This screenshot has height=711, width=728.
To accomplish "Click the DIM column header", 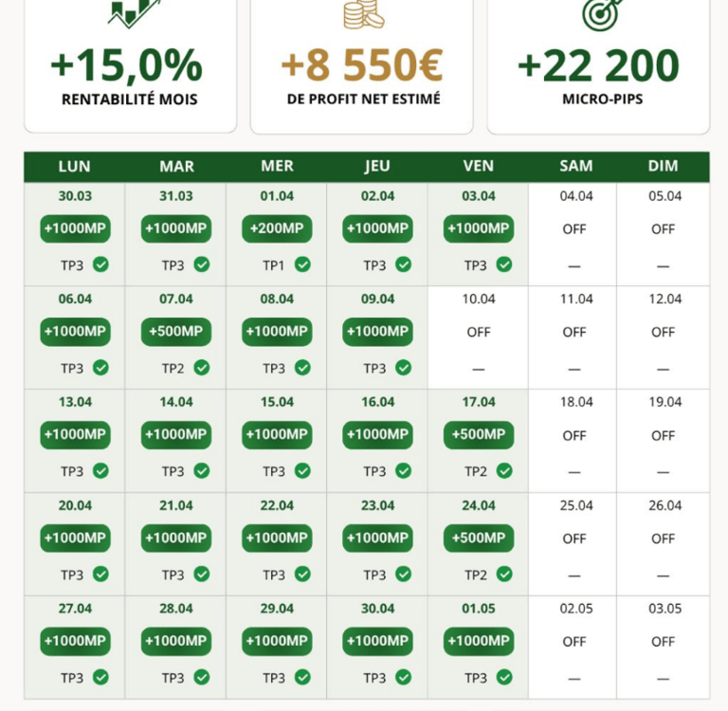I will coord(663,166).
